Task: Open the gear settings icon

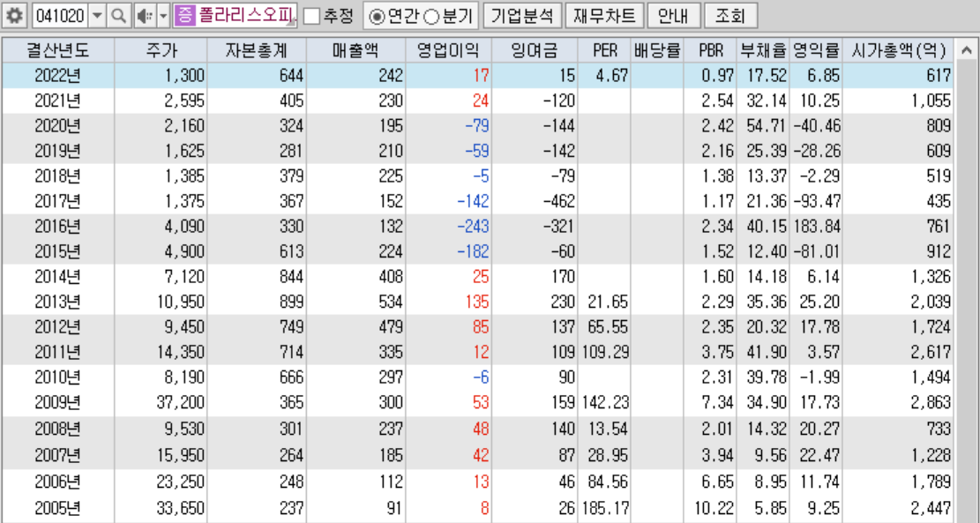Action: coord(15,16)
